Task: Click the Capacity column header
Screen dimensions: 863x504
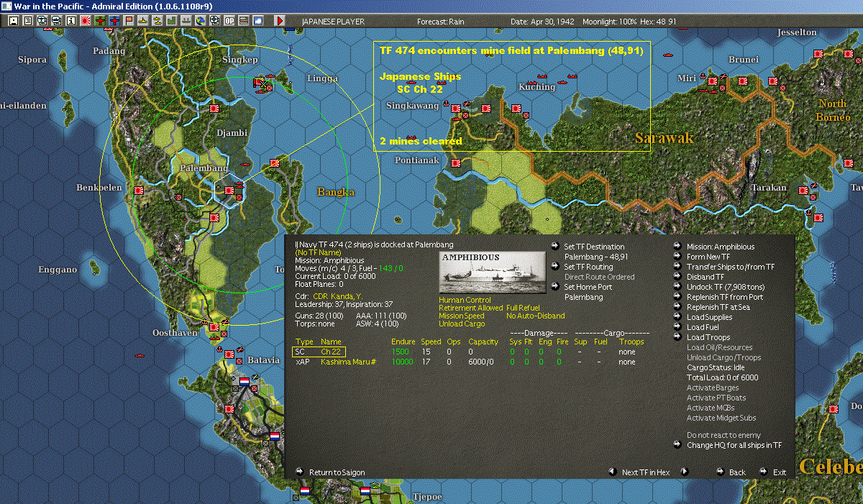Action: coord(483,342)
